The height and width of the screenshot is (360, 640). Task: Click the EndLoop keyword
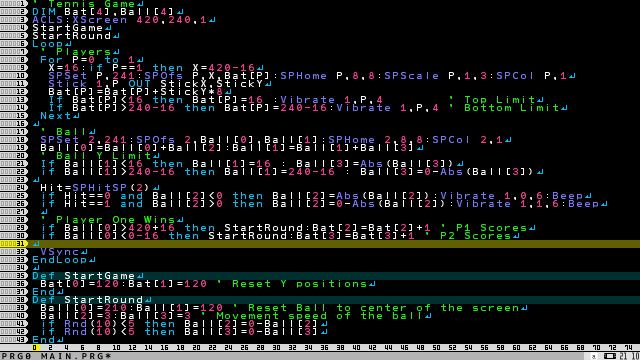[60, 260]
